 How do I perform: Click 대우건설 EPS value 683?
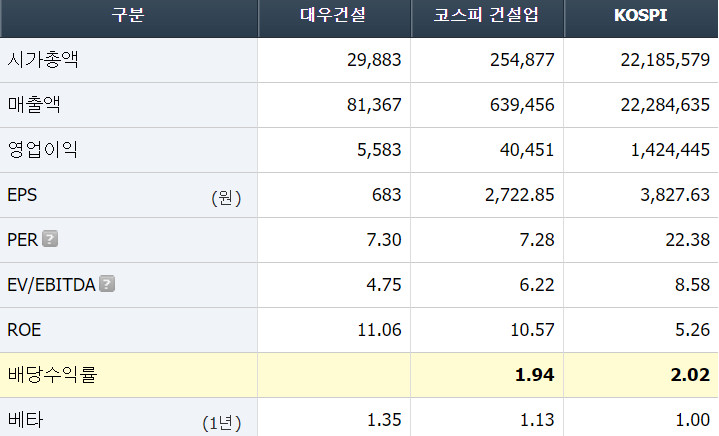387,195
